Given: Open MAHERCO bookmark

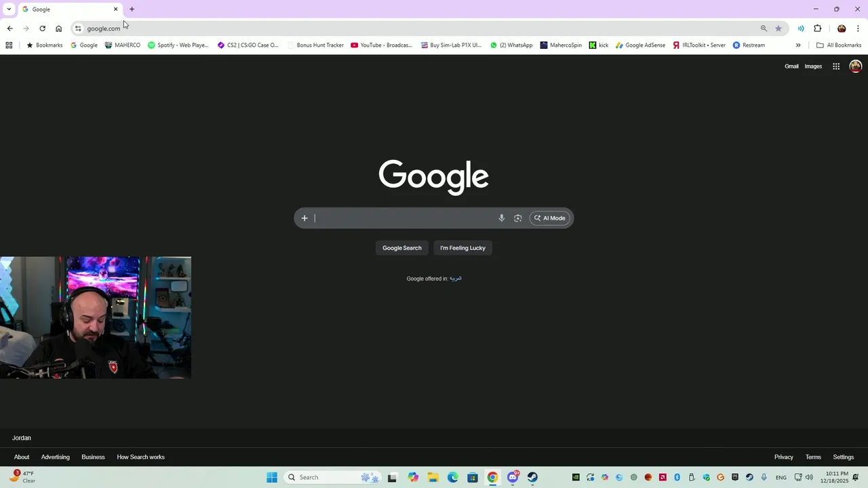Looking at the screenshot, I should pos(123,45).
